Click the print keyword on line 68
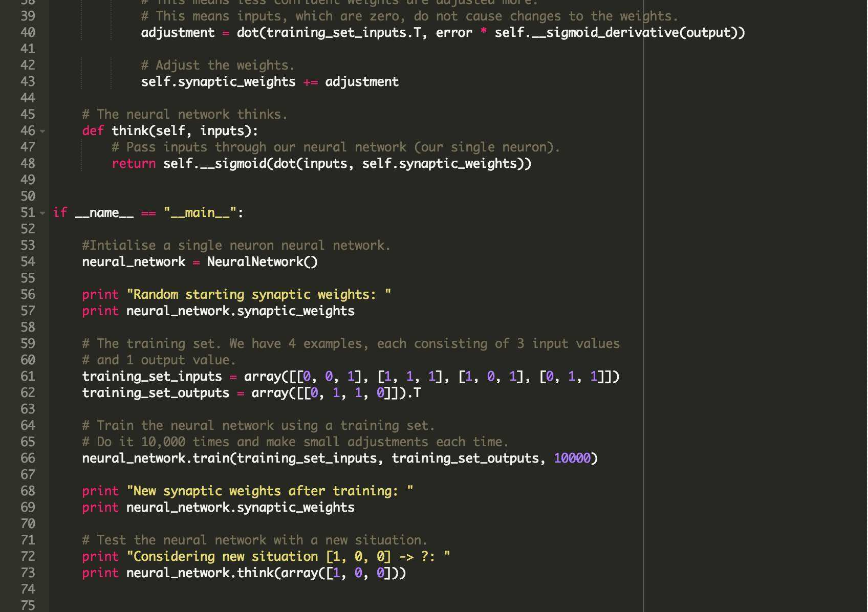This screenshot has height=612, width=868. coord(100,491)
